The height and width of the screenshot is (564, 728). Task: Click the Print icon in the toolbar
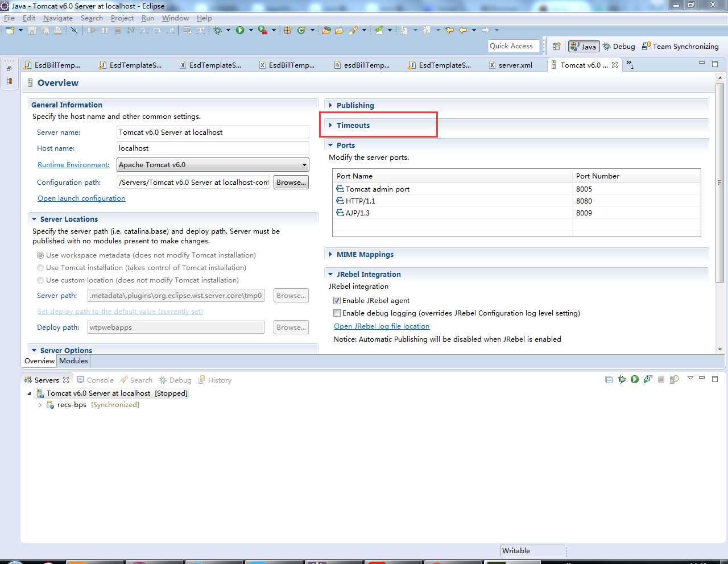57,30
